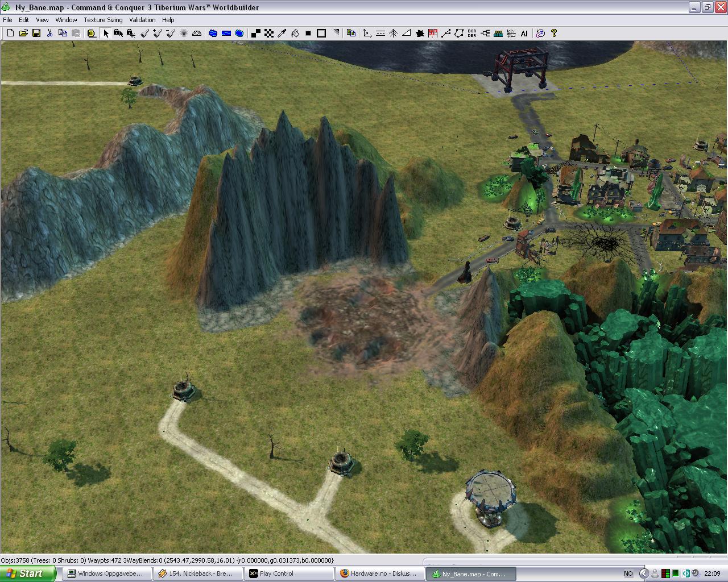Choose the lock-and-star tool

tap(131, 34)
